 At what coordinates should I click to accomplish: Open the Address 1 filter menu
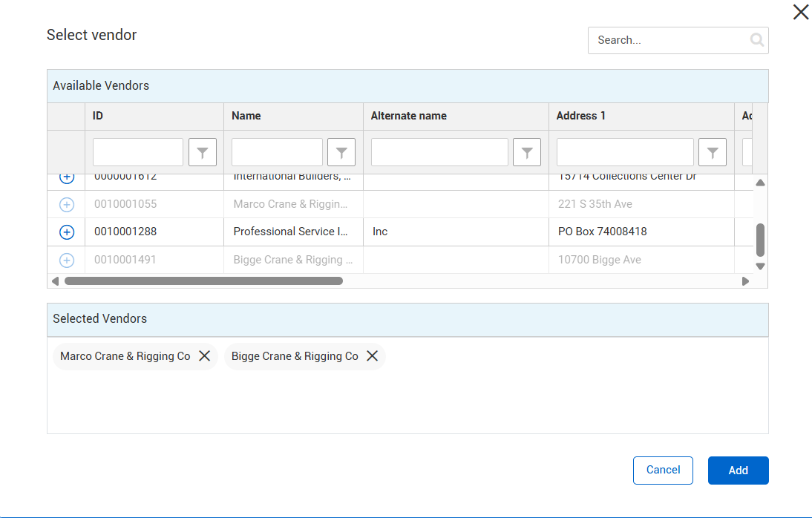click(x=713, y=152)
